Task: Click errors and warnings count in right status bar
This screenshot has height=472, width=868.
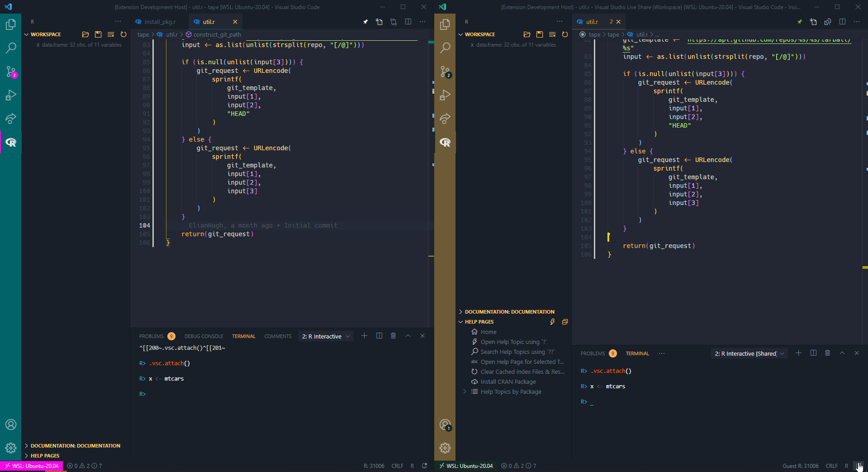Action: pos(518,466)
